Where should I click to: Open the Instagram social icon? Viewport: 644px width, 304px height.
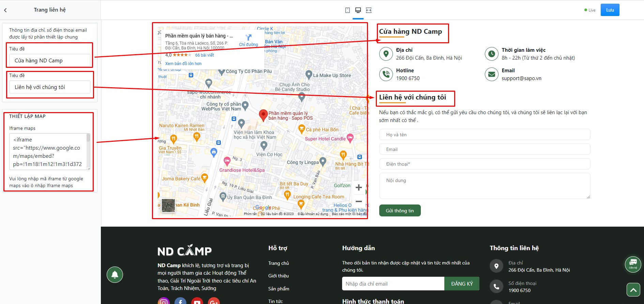point(164,301)
